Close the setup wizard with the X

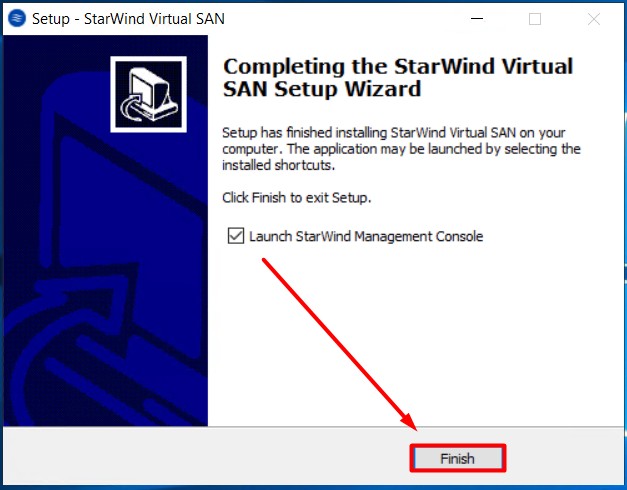(x=594, y=19)
